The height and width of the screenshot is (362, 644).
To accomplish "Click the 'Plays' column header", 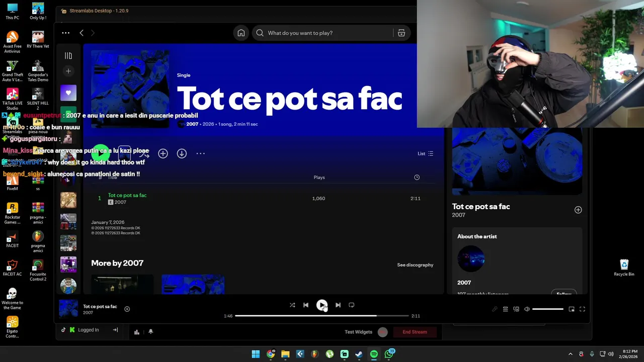I will [x=319, y=177].
